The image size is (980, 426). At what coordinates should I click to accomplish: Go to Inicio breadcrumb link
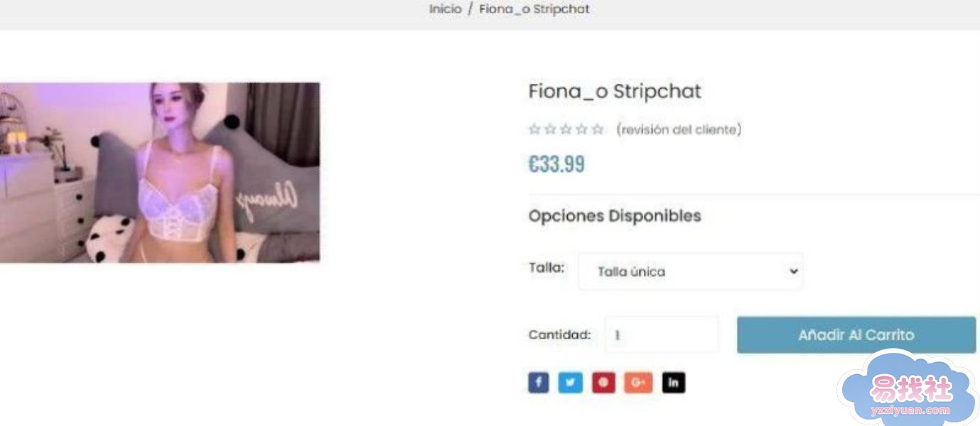click(x=445, y=9)
